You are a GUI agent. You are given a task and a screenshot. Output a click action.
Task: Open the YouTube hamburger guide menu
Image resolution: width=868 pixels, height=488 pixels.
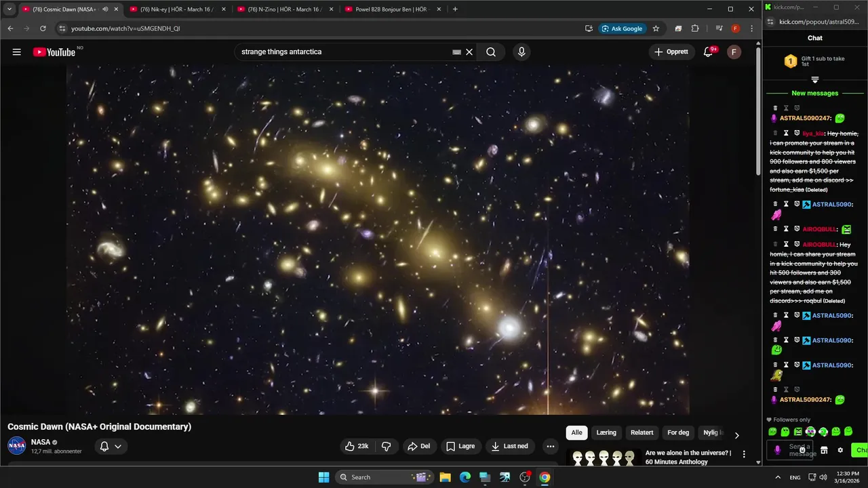16,52
